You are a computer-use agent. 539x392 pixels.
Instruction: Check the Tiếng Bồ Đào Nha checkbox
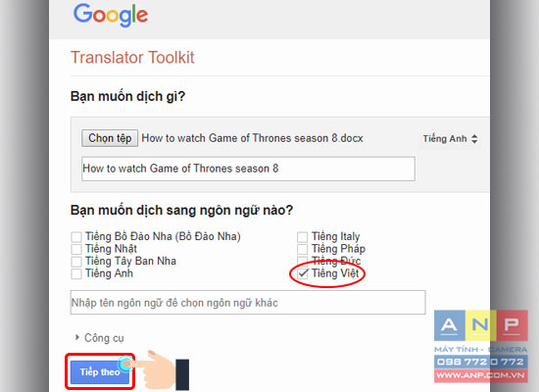[76, 237]
